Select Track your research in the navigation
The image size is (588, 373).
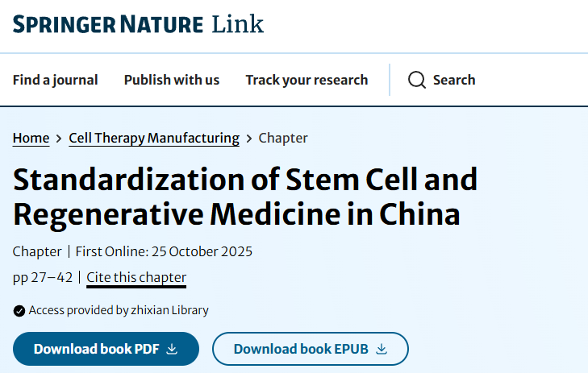point(307,80)
